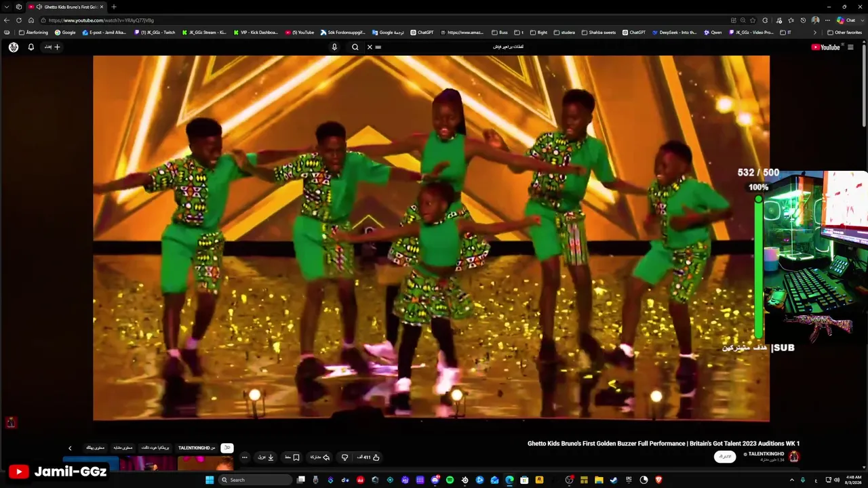The image size is (868, 488).
Task: Expand the Other favorites folder
Action: [844, 33]
